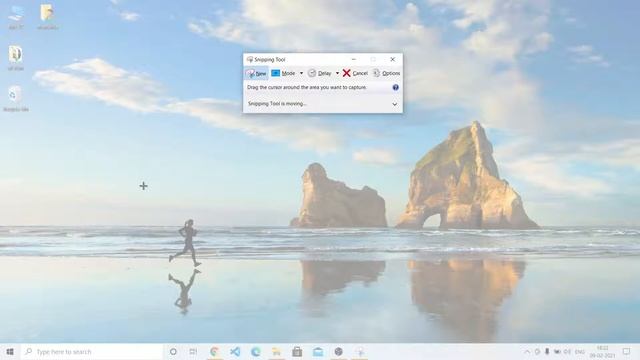Expand the 'Snipping Tool is moving' notice

click(395, 104)
